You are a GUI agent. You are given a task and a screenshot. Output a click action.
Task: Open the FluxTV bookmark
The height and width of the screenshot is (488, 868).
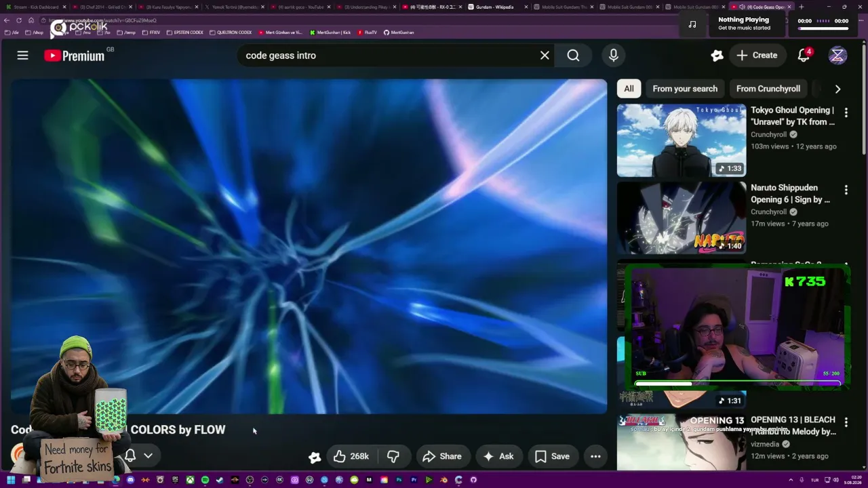coord(367,33)
